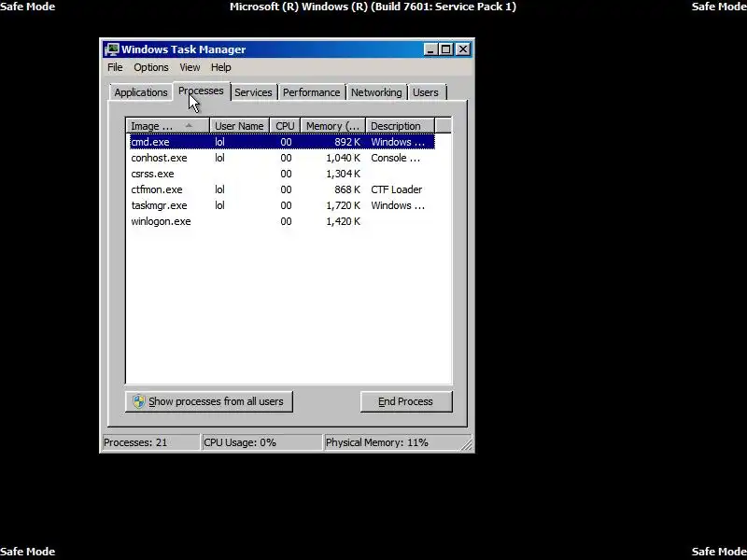
Task: Close the Windows Task Manager window
Action: click(x=463, y=49)
